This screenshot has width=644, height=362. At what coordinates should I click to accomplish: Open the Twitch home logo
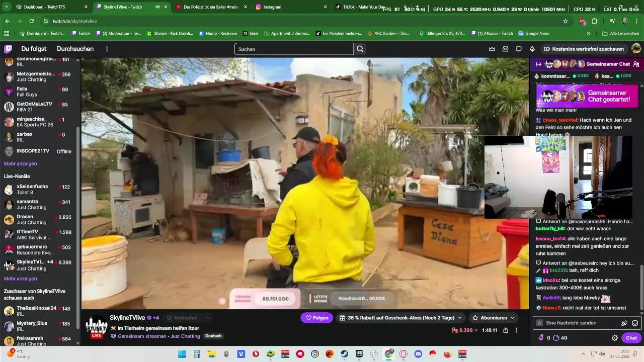tap(8, 49)
